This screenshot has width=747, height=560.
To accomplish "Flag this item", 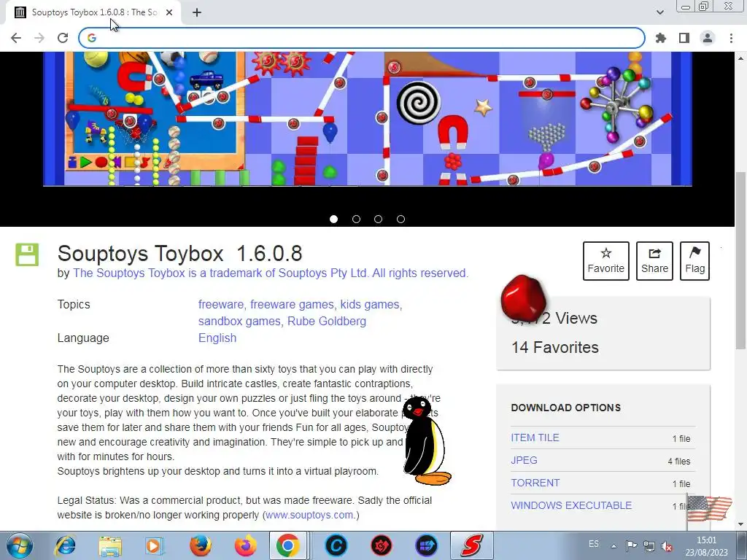I will (694, 261).
